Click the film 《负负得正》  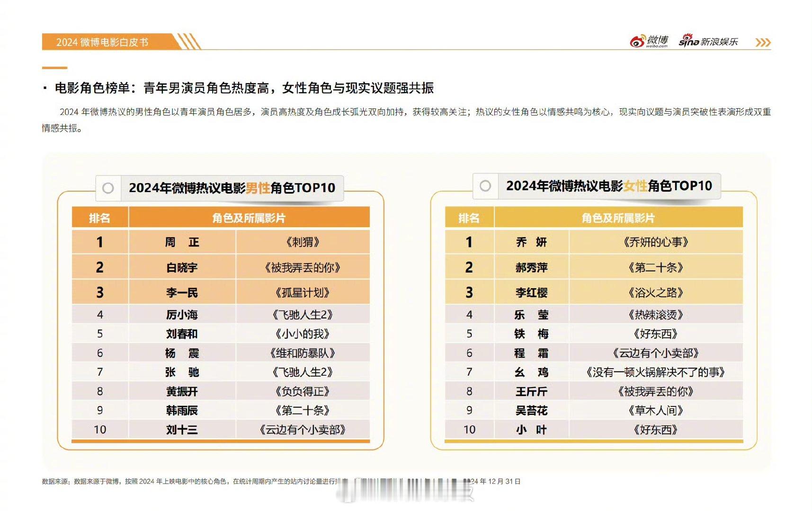(303, 392)
